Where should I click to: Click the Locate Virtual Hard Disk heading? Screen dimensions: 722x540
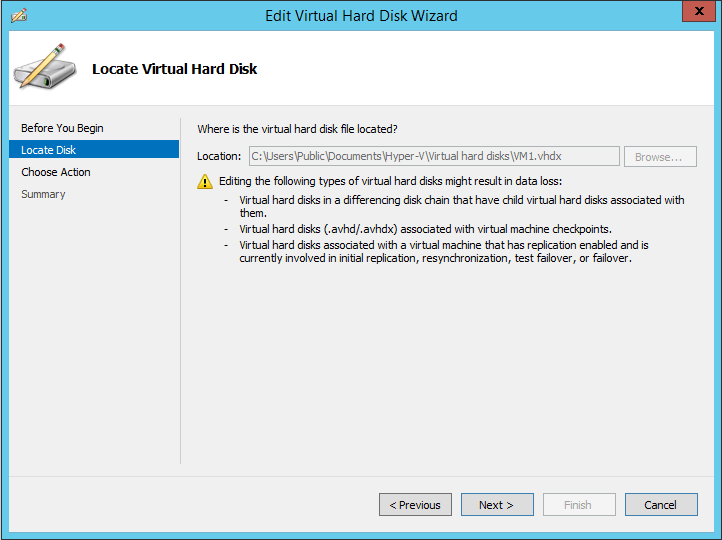point(175,69)
